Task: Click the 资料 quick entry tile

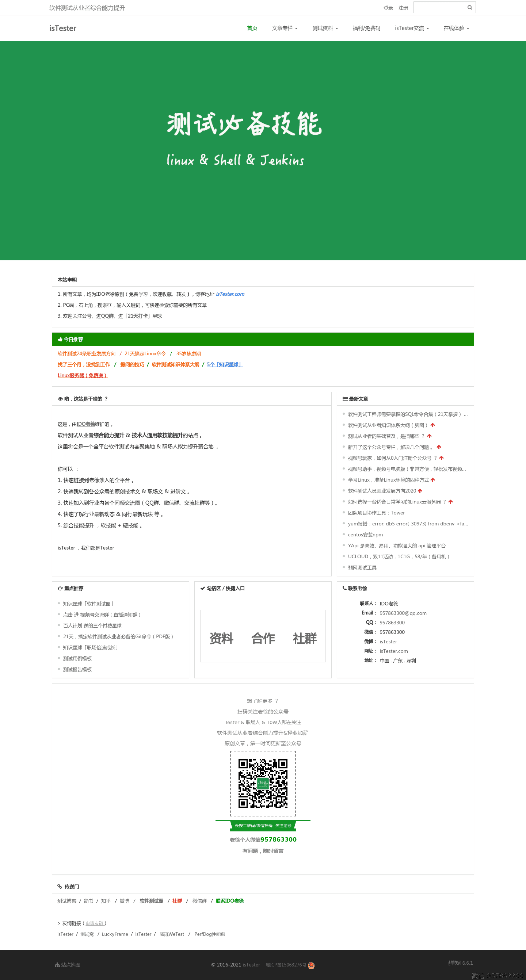Action: click(x=221, y=638)
